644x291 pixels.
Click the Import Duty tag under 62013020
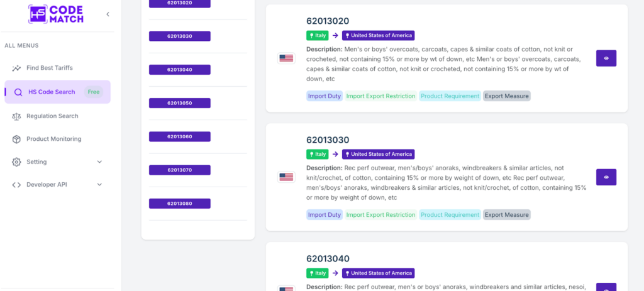point(325,96)
